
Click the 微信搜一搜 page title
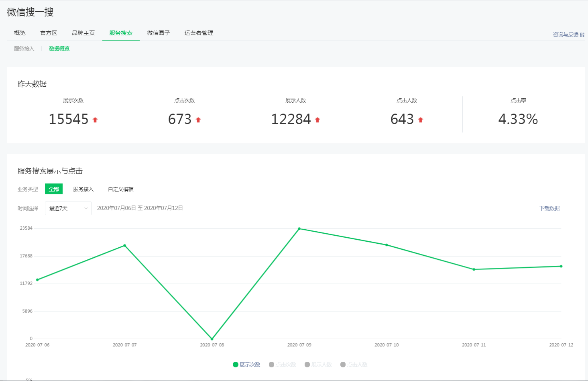tap(30, 12)
